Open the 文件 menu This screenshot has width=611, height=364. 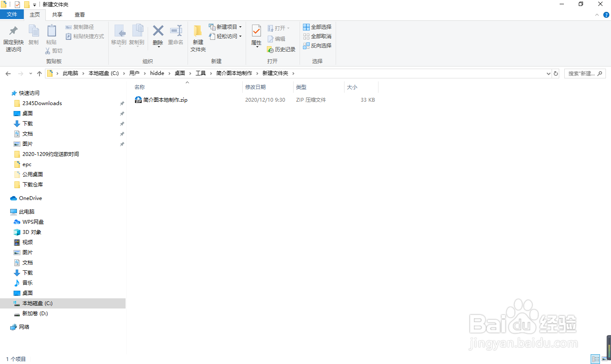(12, 14)
